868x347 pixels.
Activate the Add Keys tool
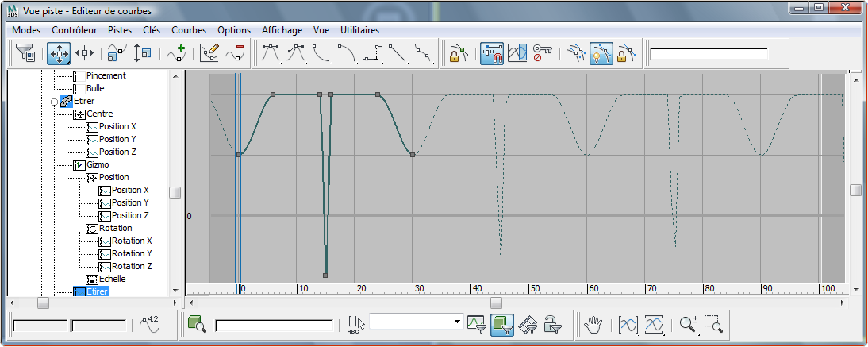[x=175, y=53]
